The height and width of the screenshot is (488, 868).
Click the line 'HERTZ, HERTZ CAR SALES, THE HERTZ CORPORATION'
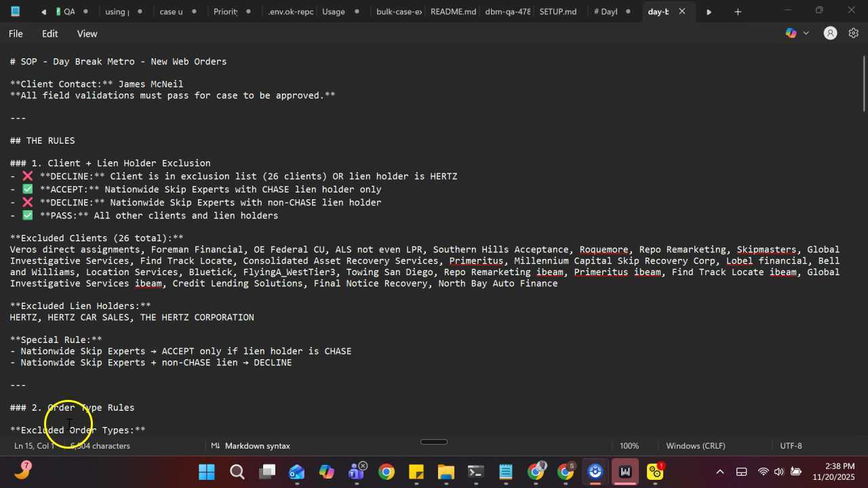tap(132, 317)
